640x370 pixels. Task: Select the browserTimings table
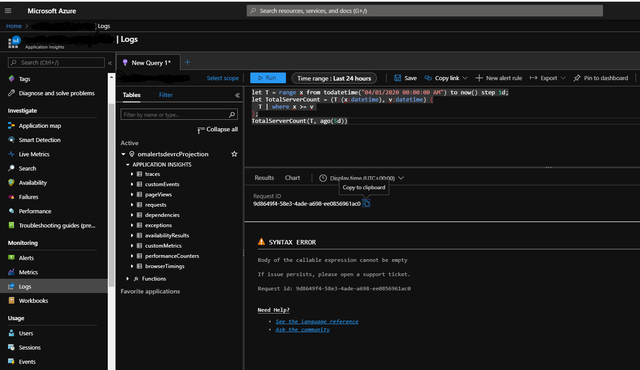click(x=164, y=266)
